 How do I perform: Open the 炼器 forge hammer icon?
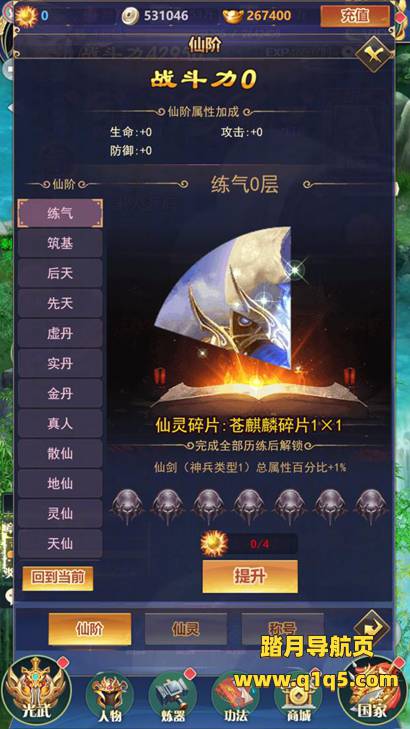172,697
